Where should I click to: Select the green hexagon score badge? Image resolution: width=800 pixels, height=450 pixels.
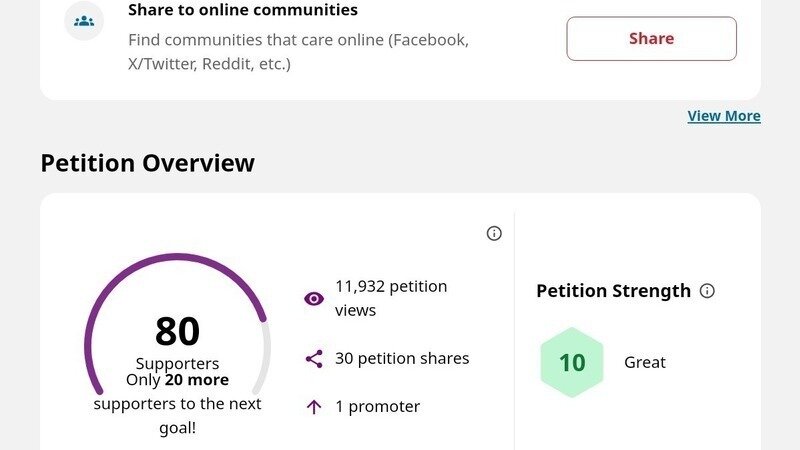click(x=572, y=362)
